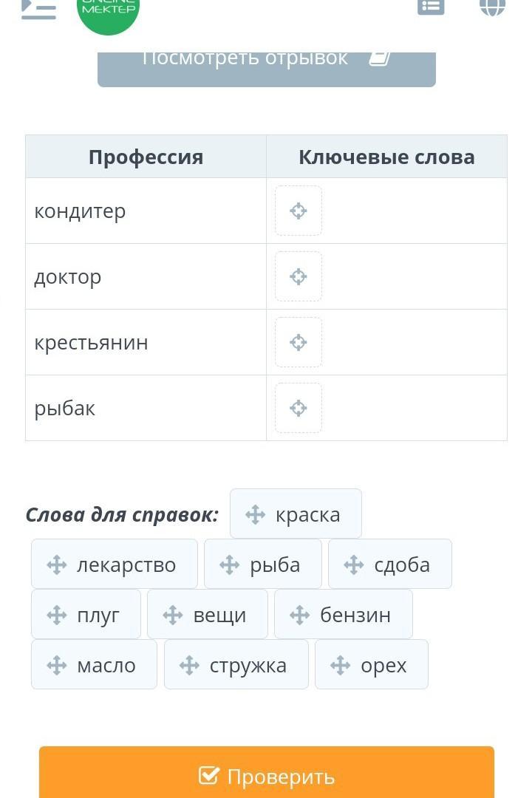Image resolution: width=532 pixels, height=798 pixels.
Task: Select the масло word chip
Action: [94, 665]
